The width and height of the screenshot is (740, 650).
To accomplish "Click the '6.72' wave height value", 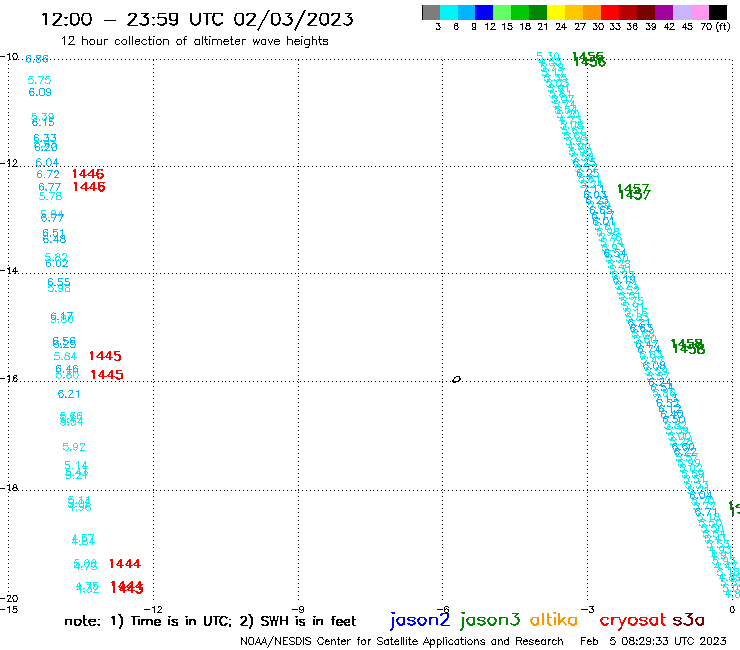I will (48, 174).
